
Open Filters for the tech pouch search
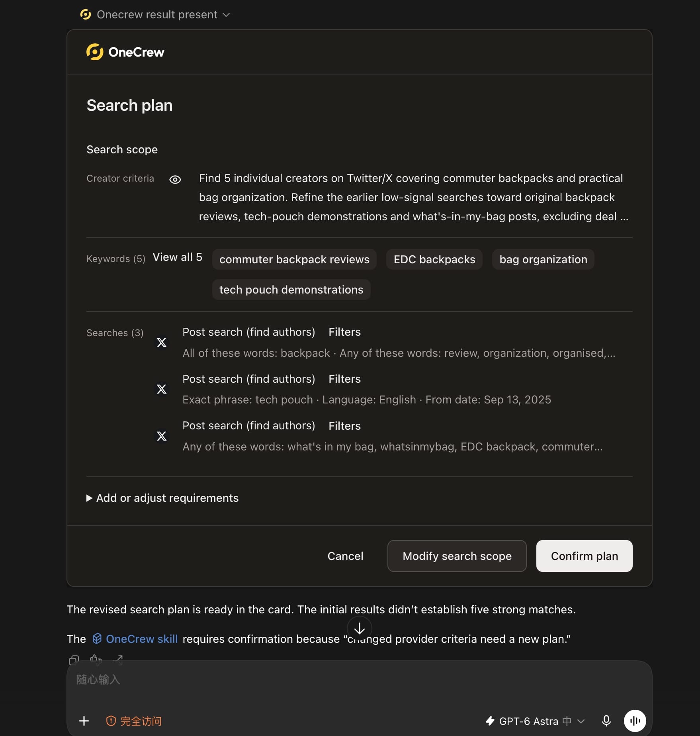tap(344, 379)
